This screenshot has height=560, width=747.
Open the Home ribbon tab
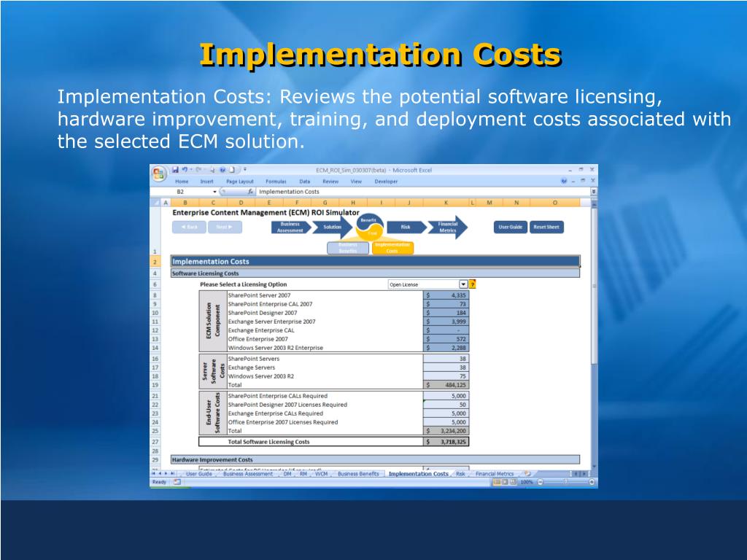coord(182,182)
